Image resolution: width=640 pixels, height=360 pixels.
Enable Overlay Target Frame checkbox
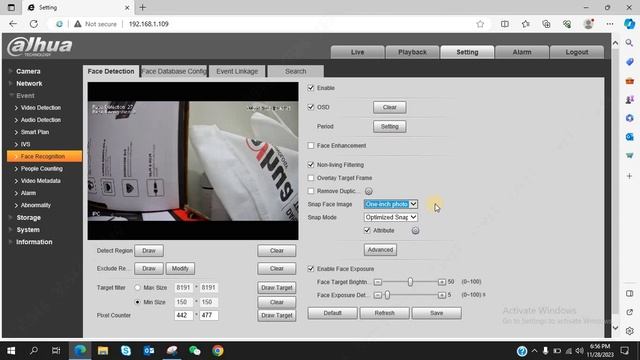[311, 178]
